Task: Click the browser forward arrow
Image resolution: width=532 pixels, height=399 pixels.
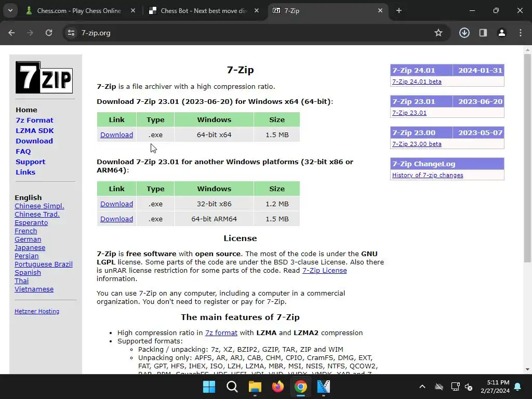Action: pos(30,33)
